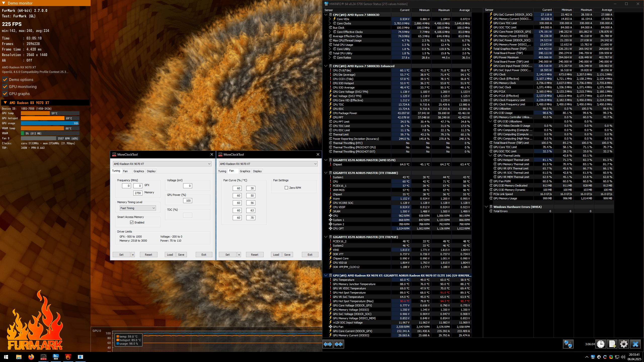
Task: Collapse the GIGABYTE X570 AORUS MASTER (AMD X570) group
Action: (326, 160)
